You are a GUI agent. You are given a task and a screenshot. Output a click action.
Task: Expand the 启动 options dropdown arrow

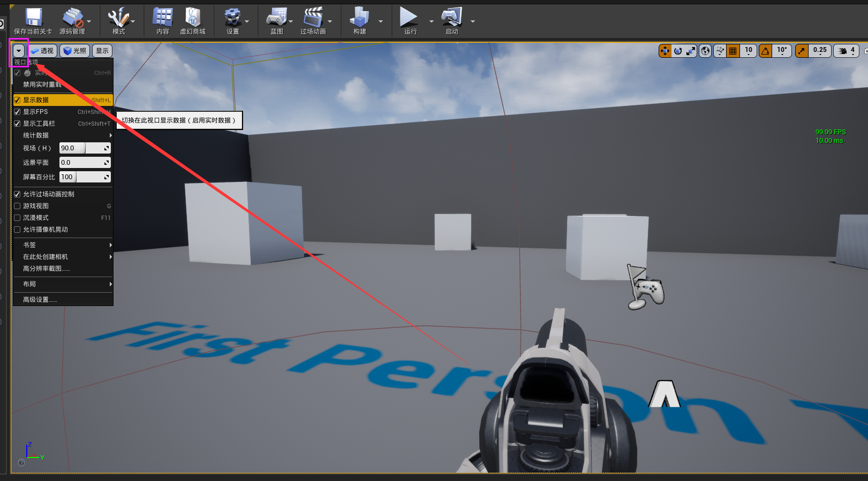tap(473, 21)
